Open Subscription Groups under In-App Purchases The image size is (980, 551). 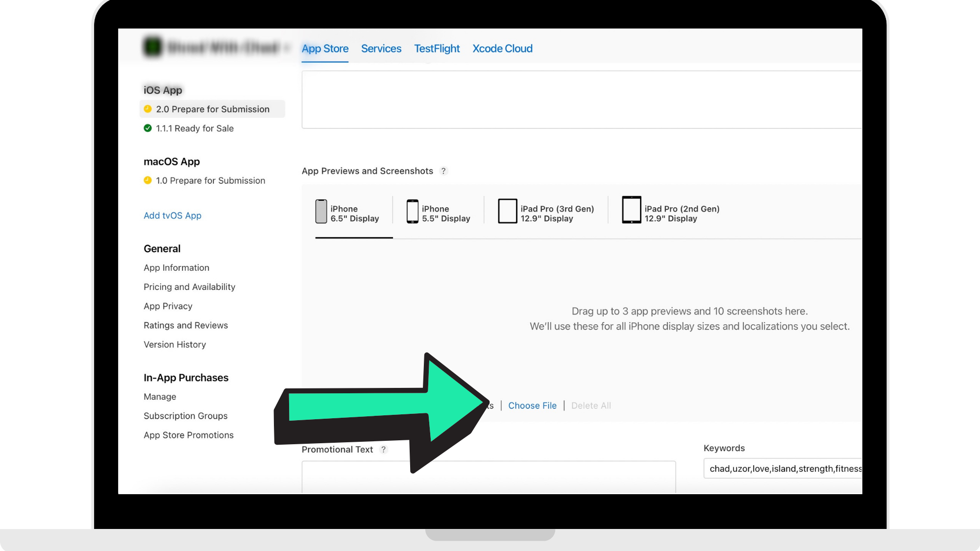(x=185, y=416)
